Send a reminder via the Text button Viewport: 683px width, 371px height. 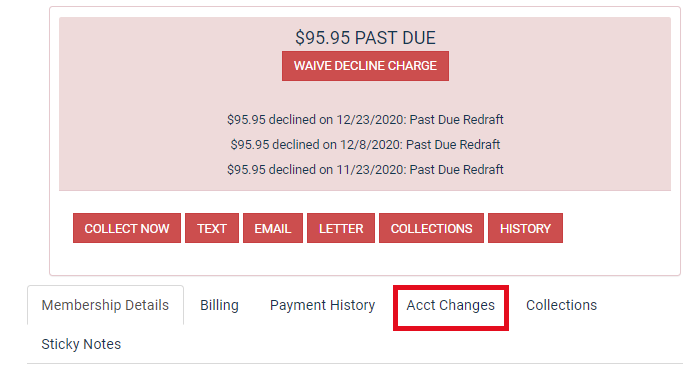pos(212,228)
